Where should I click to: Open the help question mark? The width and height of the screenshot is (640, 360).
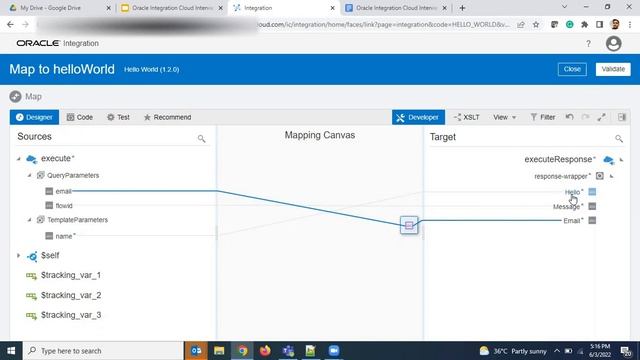click(x=588, y=44)
